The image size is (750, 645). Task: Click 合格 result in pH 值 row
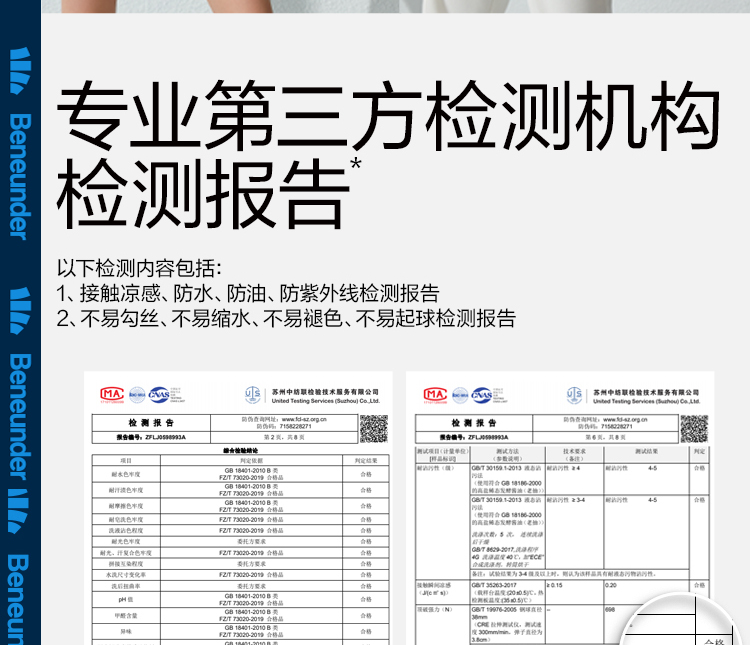click(366, 600)
